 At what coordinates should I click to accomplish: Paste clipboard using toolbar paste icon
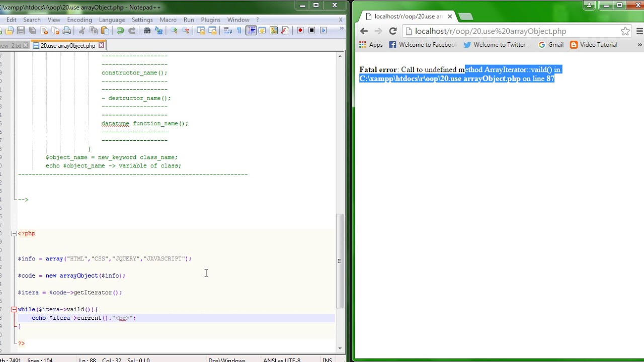click(105, 30)
